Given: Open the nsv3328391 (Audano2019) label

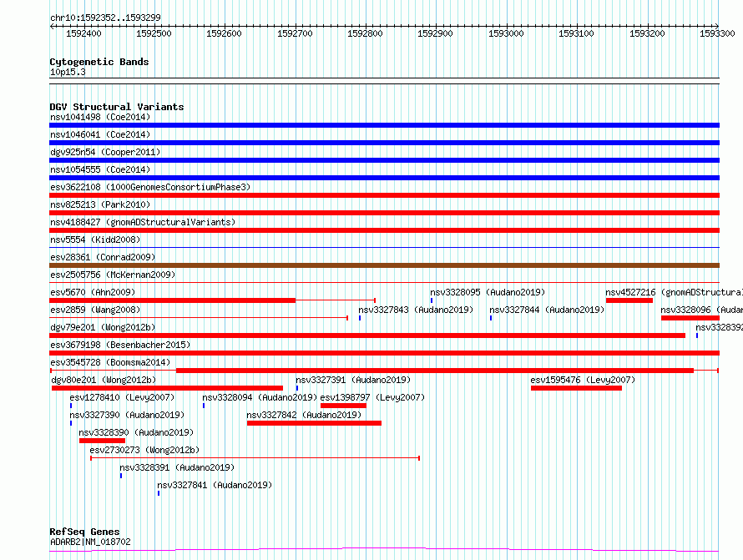Looking at the screenshot, I should pos(177,467).
